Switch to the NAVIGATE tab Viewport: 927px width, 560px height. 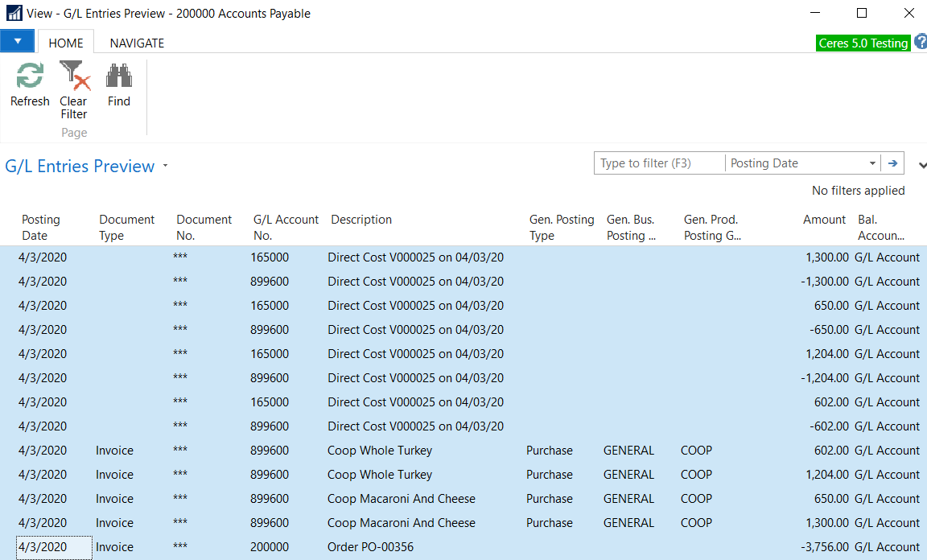click(137, 43)
